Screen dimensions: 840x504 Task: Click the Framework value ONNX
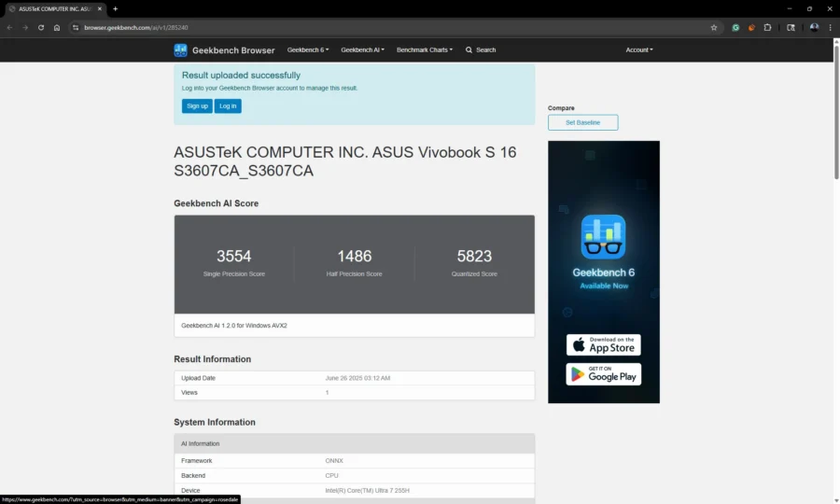tap(334, 461)
